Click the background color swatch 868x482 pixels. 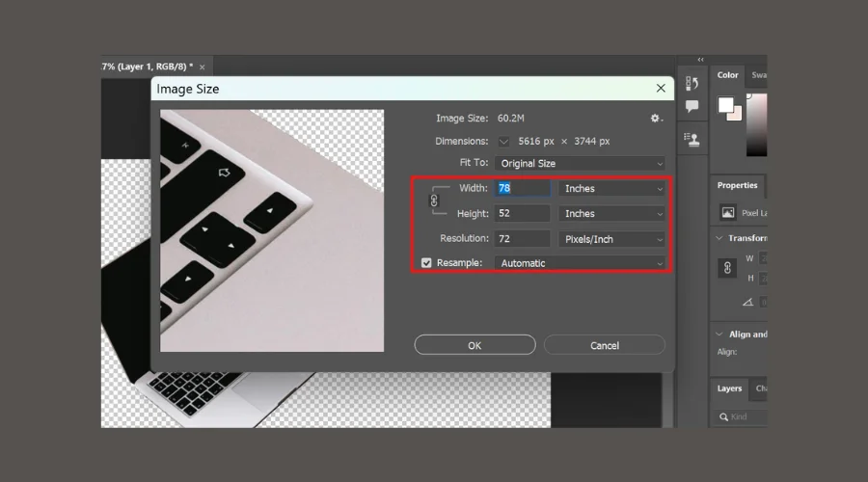[x=735, y=115]
